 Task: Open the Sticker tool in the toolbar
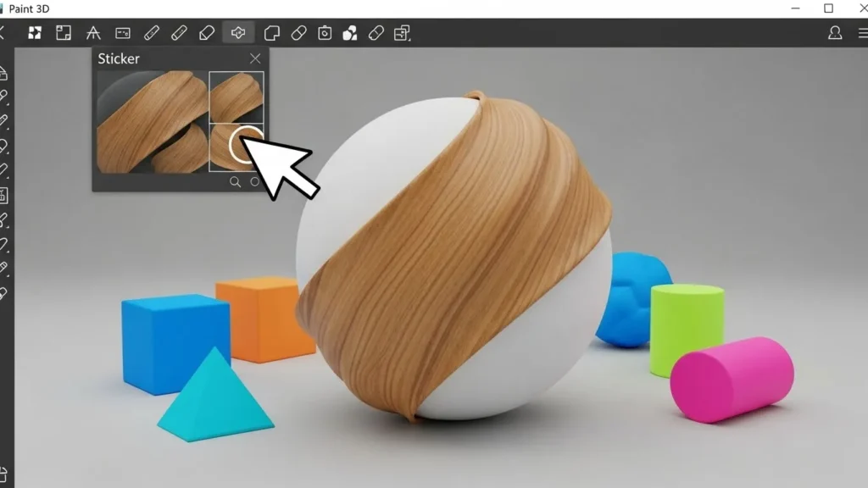pyautogui.click(x=237, y=33)
